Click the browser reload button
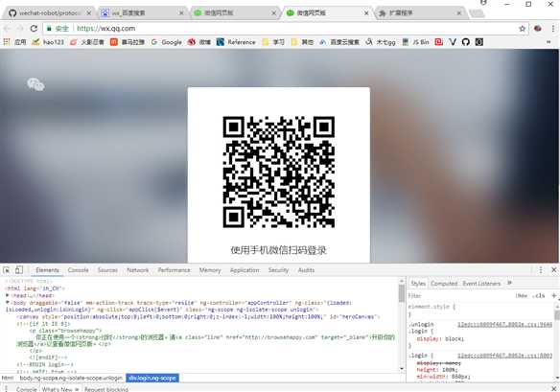Viewport: 560px width, 392px height. (x=34, y=28)
